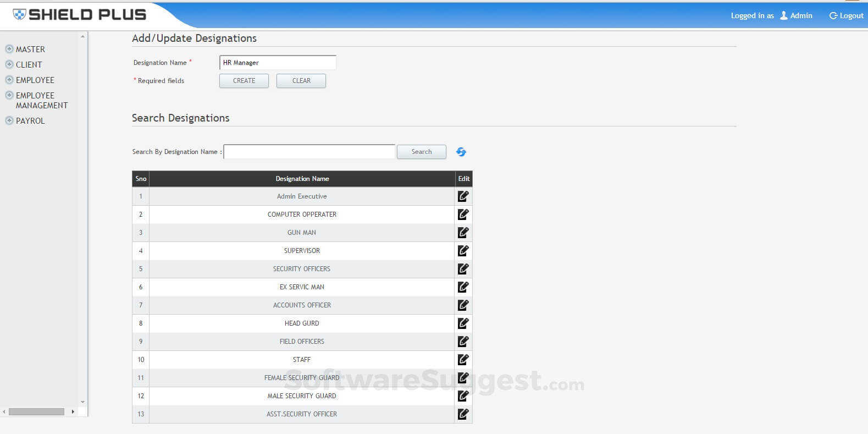Click the sidebar horizontal scrollbar thumb

pos(36,411)
